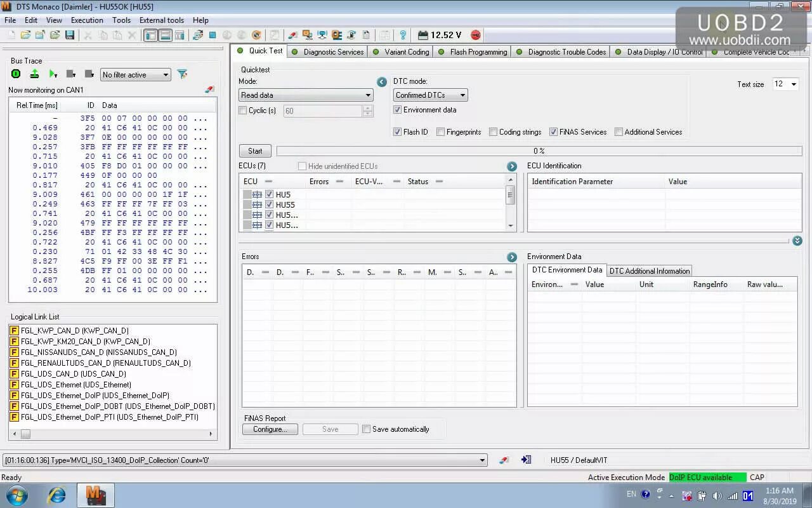The width and height of the screenshot is (812, 508).
Task: Click the green upload arrow in Bus Trace
Action: click(34, 74)
